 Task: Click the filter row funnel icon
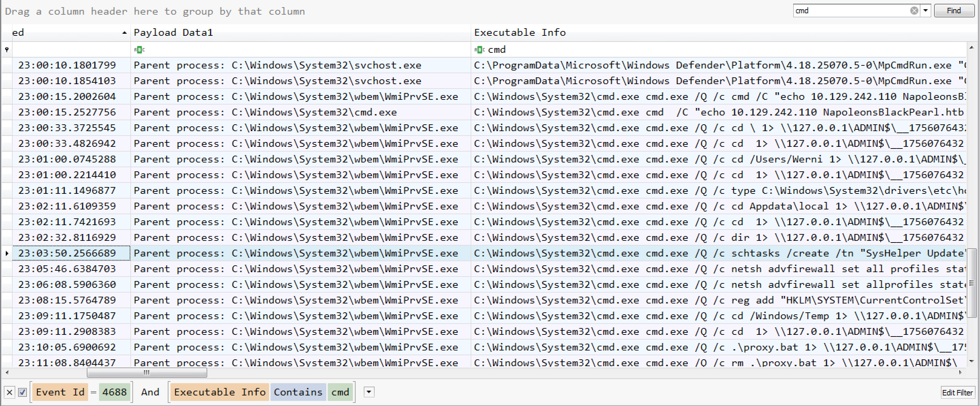[6, 49]
